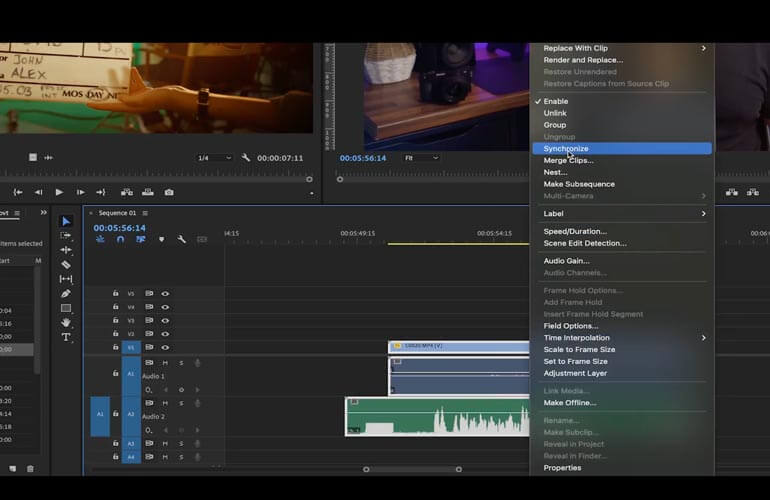Click the timeline horizontal zoom scrollbar

[412, 470]
